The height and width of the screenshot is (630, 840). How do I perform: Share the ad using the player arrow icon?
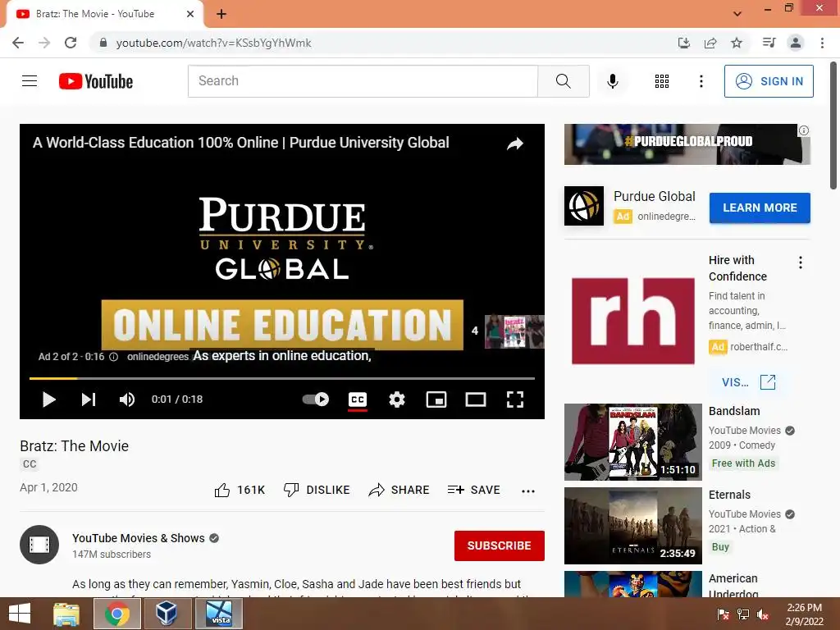click(515, 144)
